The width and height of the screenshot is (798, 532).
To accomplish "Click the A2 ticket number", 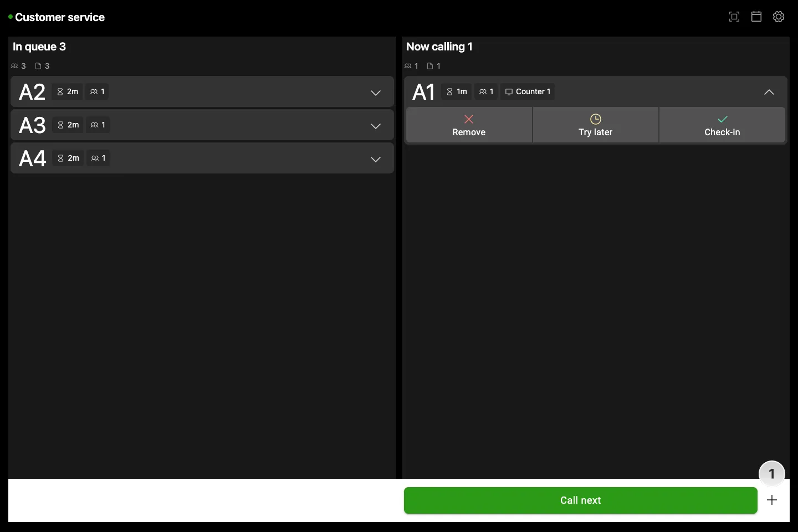I will click(x=32, y=92).
